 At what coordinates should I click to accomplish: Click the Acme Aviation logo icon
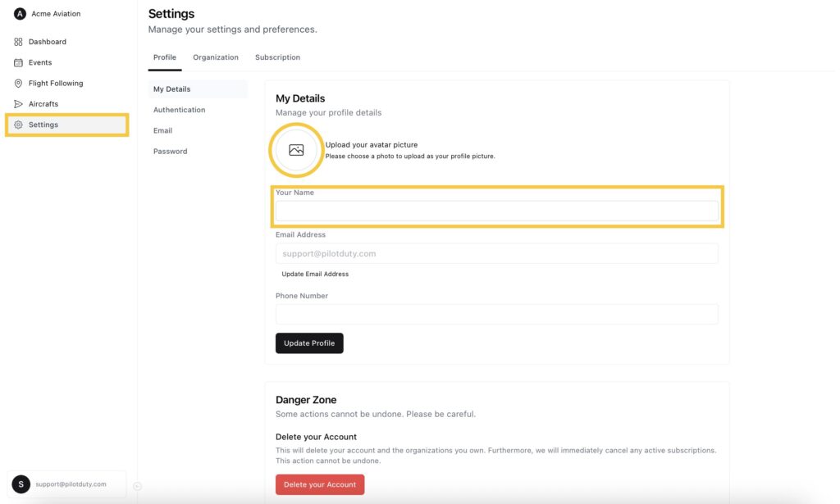(18, 13)
